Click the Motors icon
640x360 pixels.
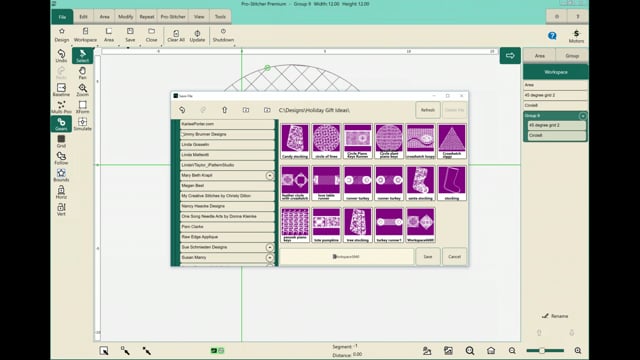click(576, 36)
